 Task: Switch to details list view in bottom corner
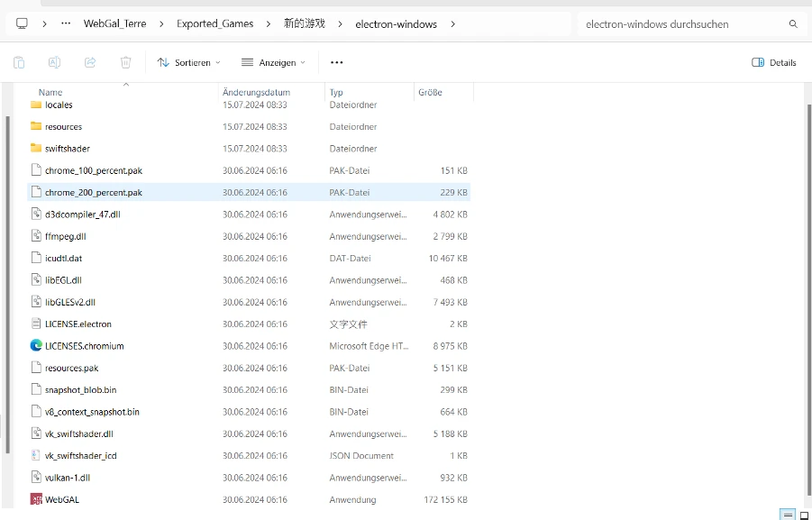[788, 515]
